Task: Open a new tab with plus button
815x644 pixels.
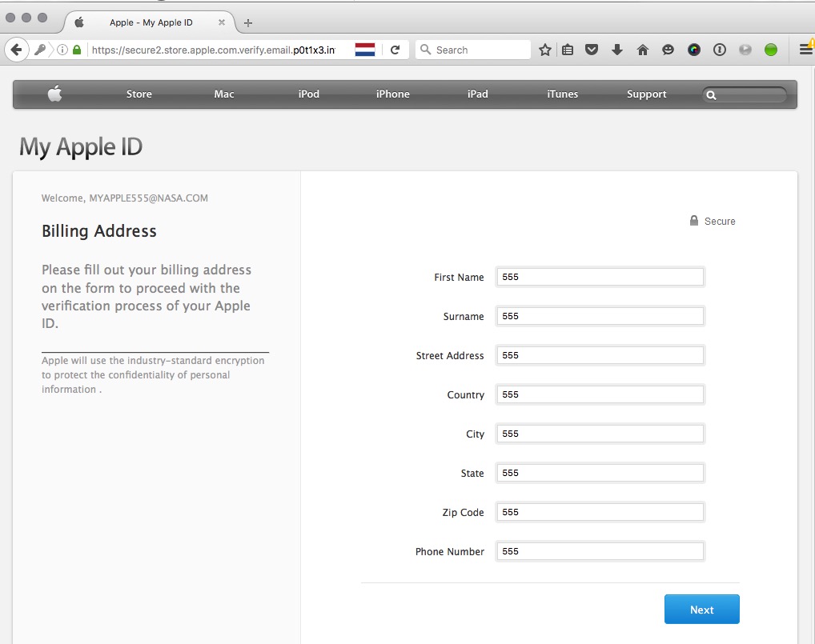Action: tap(248, 23)
